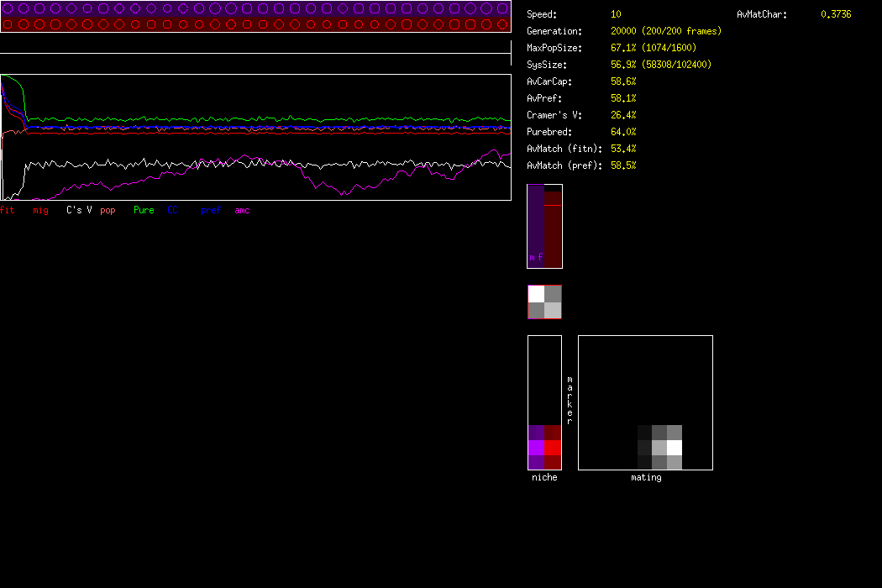The height and width of the screenshot is (588, 882).
Task: Click the 'mating' label under the grid
Action: pyautogui.click(x=646, y=477)
